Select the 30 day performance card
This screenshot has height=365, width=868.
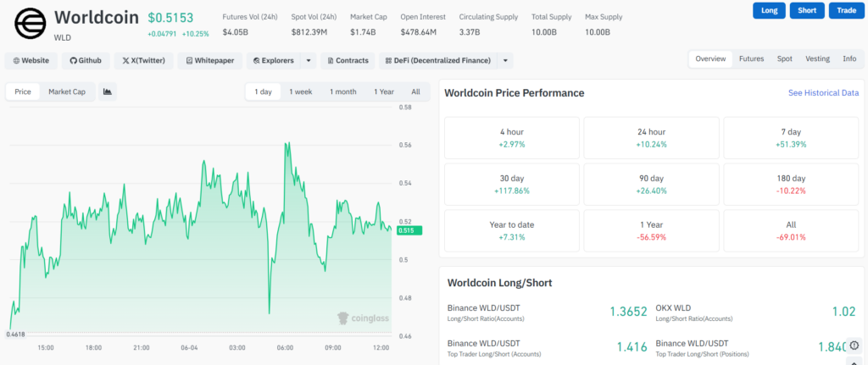click(511, 185)
